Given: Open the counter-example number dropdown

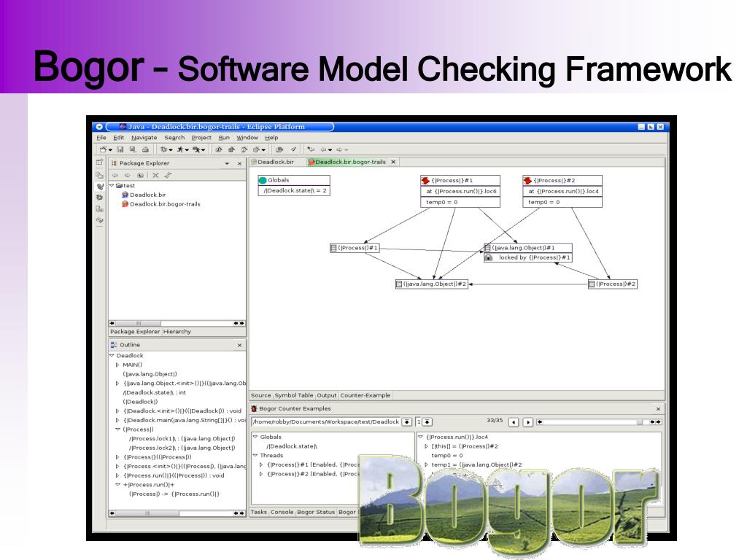Looking at the screenshot, I should coord(427,422).
